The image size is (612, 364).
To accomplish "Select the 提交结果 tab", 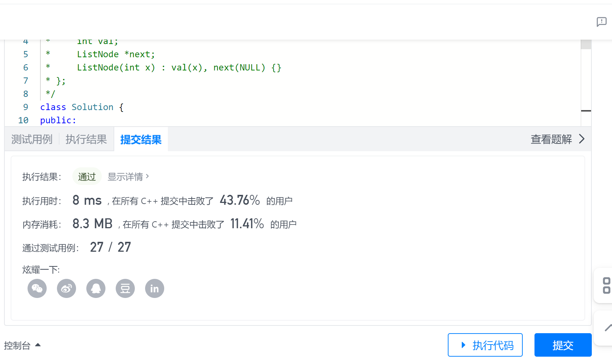I will 141,140.
